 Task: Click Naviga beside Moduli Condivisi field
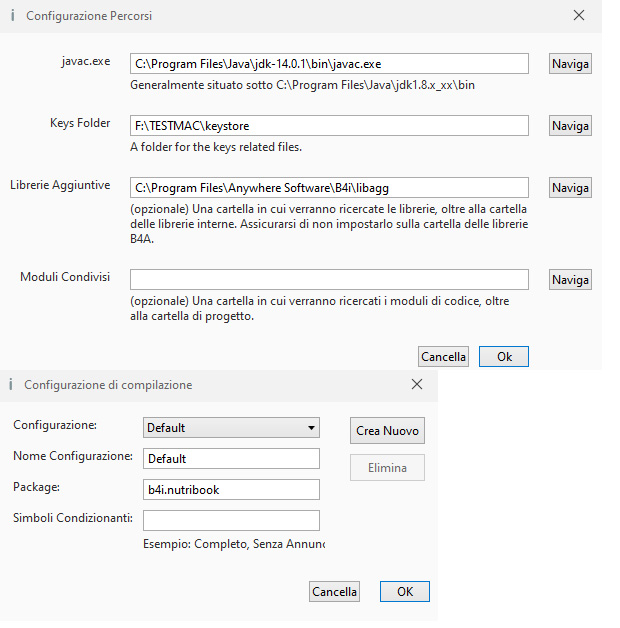pos(570,280)
